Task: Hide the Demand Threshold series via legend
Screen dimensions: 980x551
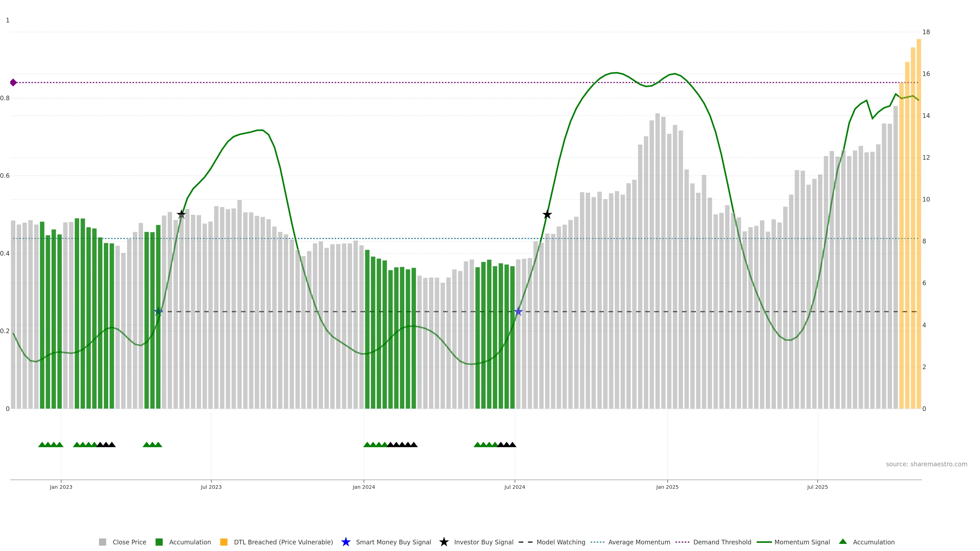Action: (x=722, y=542)
